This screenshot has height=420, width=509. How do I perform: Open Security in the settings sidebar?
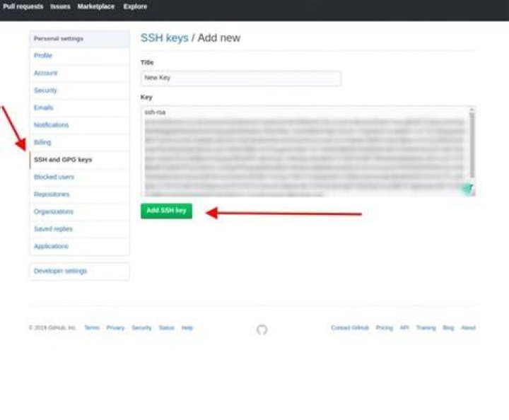79,91
